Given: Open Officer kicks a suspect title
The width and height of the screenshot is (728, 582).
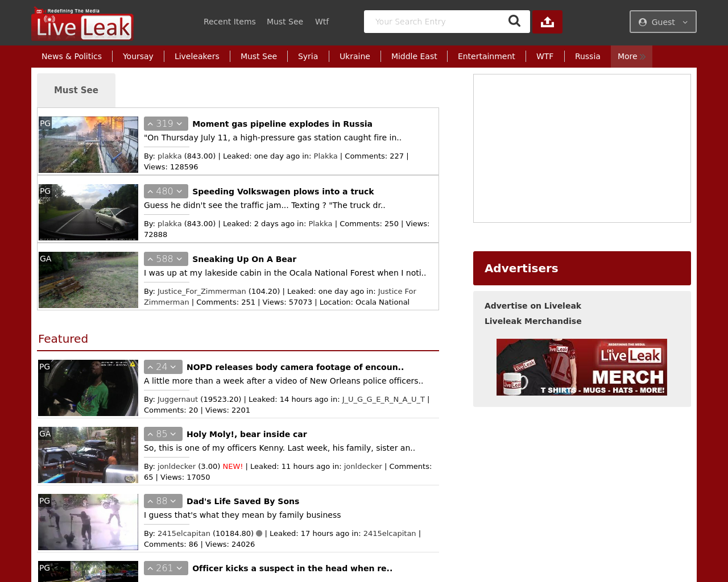Looking at the screenshot, I should 292,568.
